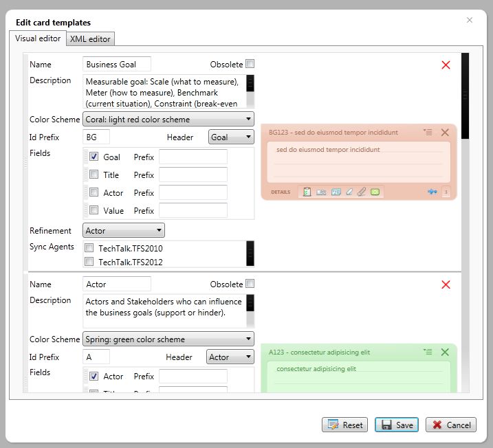This screenshot has height=448, width=493.
Task: Click the A Id Prefix field
Action: [x=96, y=357]
